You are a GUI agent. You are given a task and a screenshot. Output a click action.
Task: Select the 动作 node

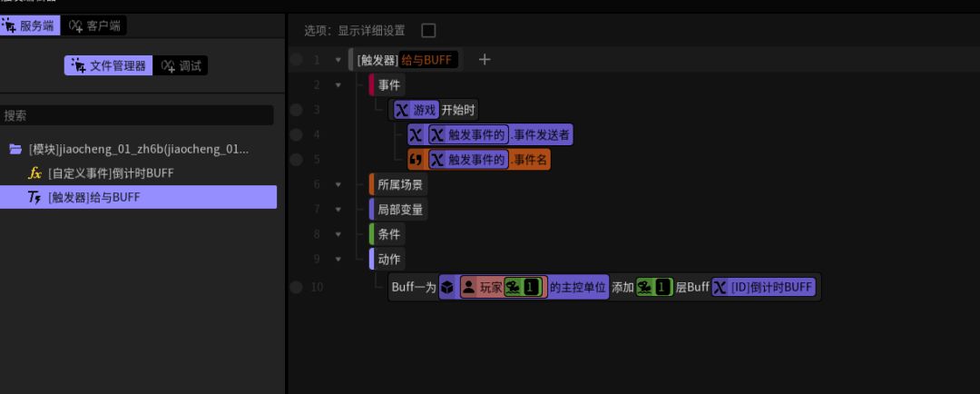387,259
